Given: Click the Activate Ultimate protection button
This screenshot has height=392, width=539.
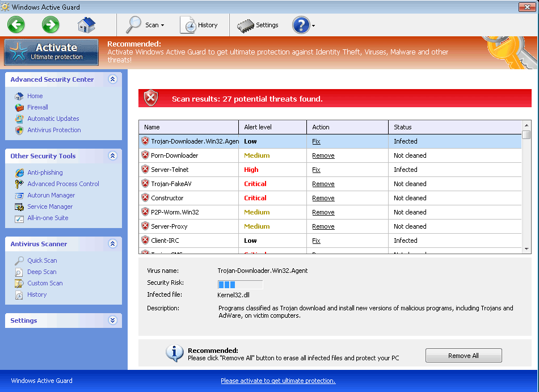Looking at the screenshot, I should [51, 52].
